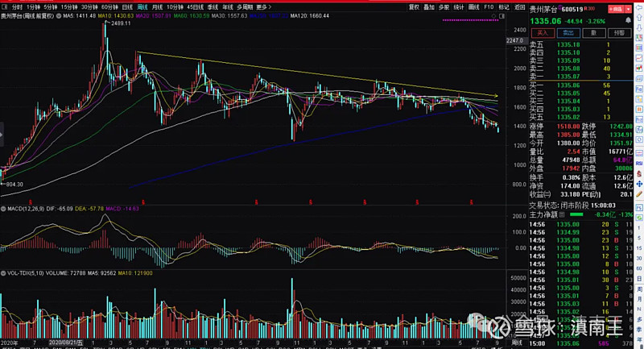Switch to 60-minute period in the right sidebar
The width and height of the screenshot is (644, 349).
(x=639, y=269)
